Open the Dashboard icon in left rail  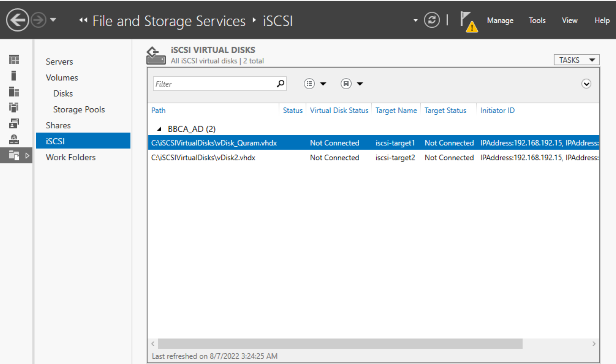tap(14, 59)
